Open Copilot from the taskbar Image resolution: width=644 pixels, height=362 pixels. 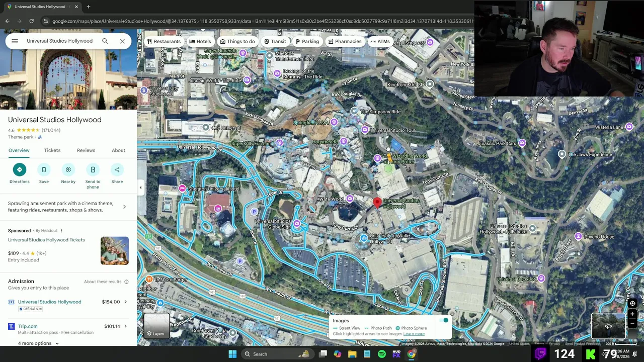338,354
